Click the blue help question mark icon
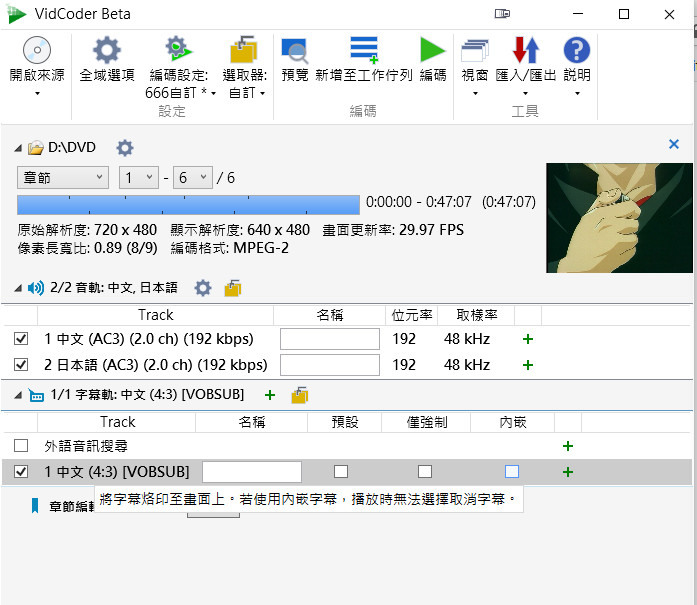This screenshot has height=605, width=697. click(x=577, y=50)
